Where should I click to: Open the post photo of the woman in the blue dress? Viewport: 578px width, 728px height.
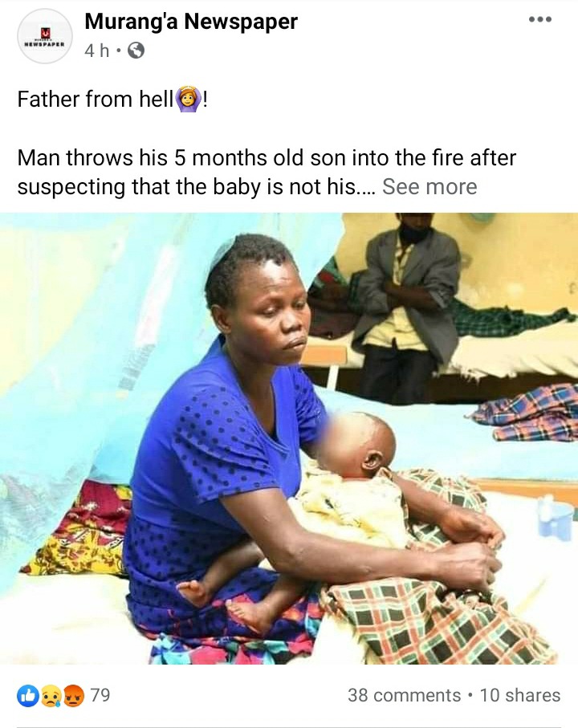pyautogui.click(x=289, y=438)
